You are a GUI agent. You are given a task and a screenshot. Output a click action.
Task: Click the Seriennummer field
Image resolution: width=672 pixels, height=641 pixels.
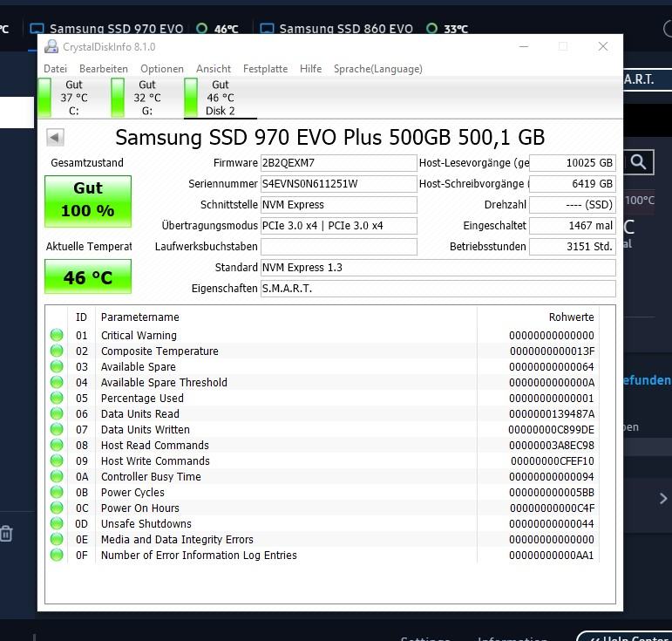click(x=338, y=184)
